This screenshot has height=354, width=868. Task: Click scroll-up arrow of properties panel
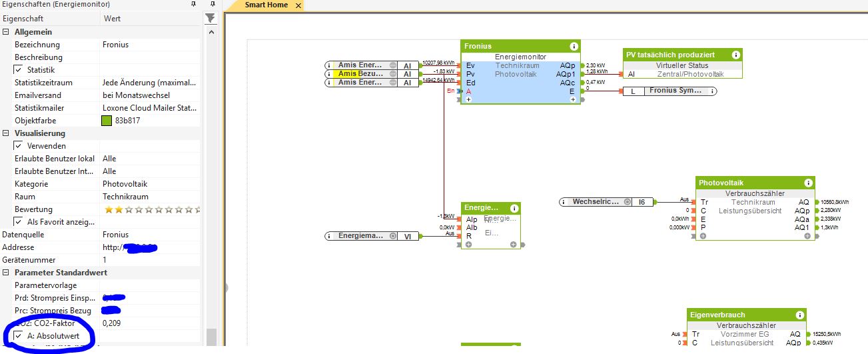coord(211,32)
